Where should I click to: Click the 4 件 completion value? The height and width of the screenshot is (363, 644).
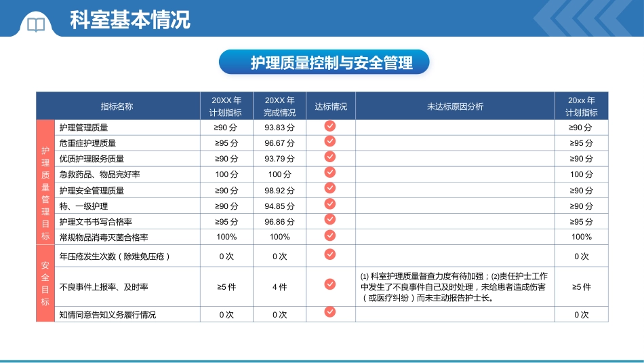tap(280, 287)
